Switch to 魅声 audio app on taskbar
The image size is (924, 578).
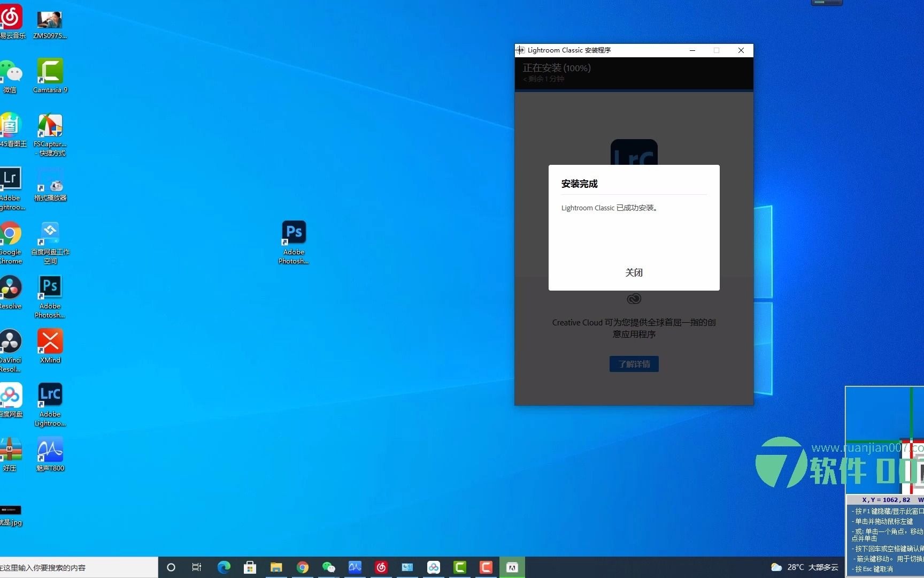(355, 567)
